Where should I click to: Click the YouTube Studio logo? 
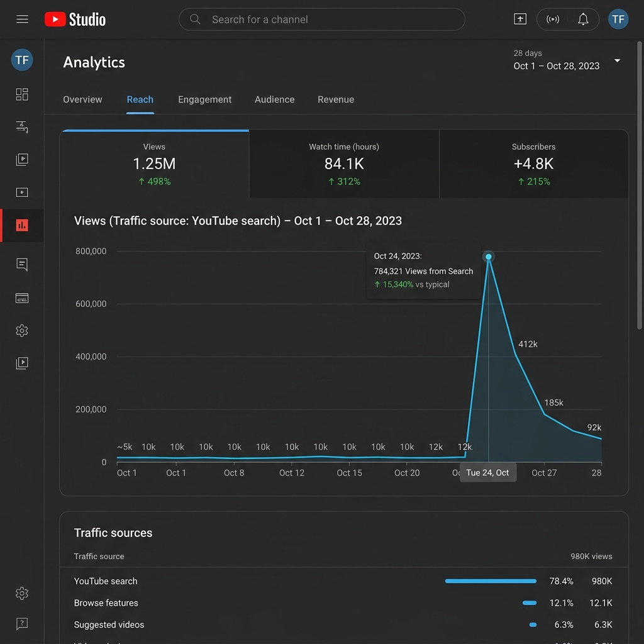click(x=75, y=19)
